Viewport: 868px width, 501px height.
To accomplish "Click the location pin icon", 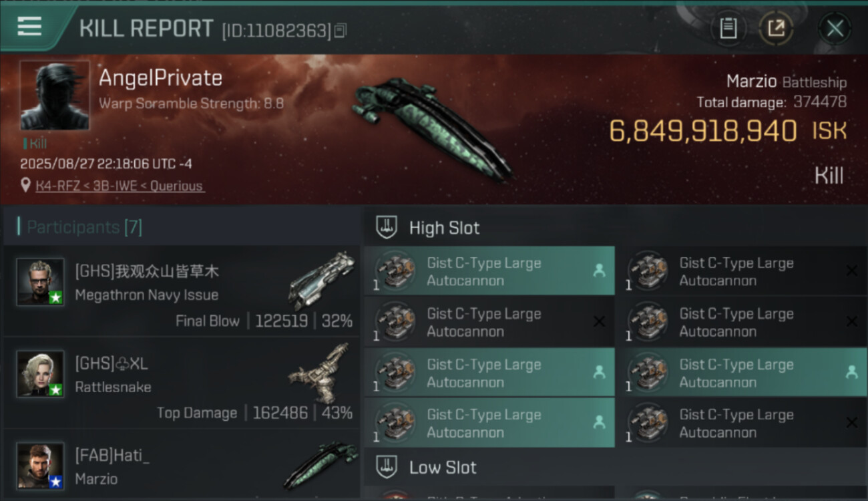I will [26, 185].
